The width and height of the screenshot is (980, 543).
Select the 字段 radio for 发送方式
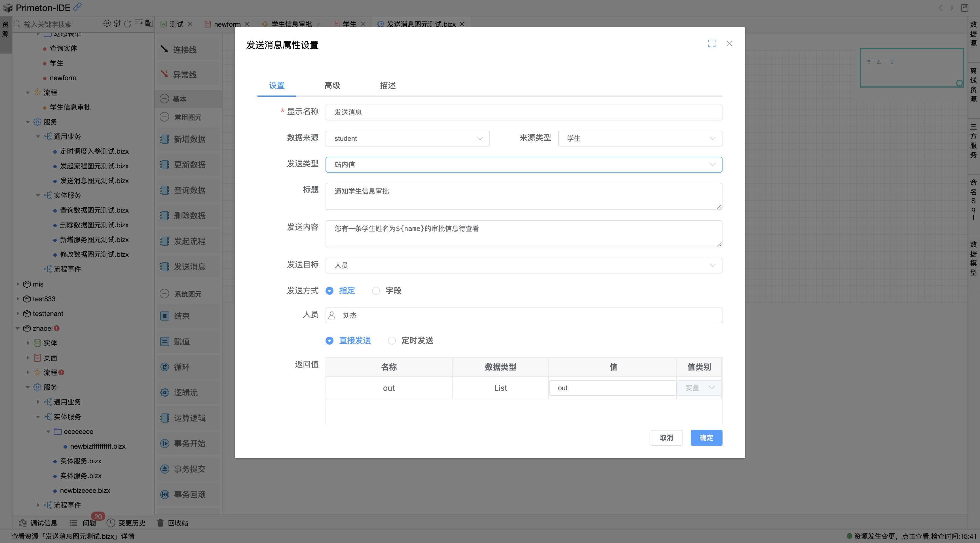[376, 290]
